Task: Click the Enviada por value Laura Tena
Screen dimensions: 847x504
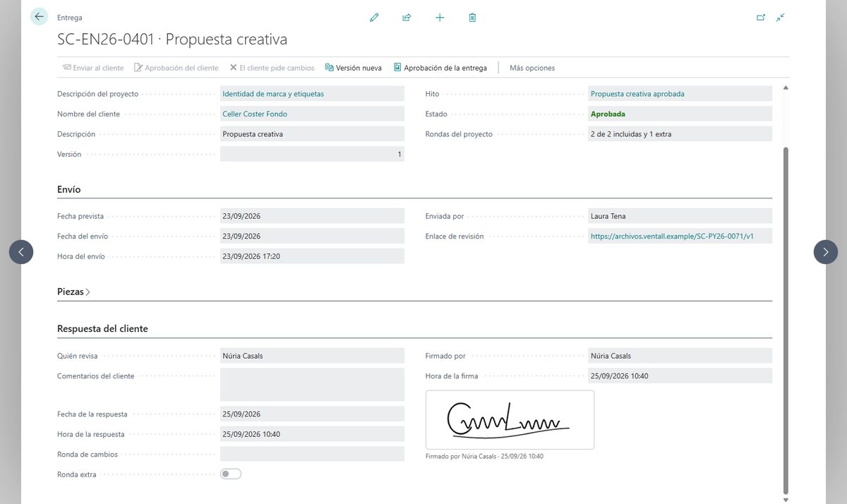Action: (x=680, y=216)
